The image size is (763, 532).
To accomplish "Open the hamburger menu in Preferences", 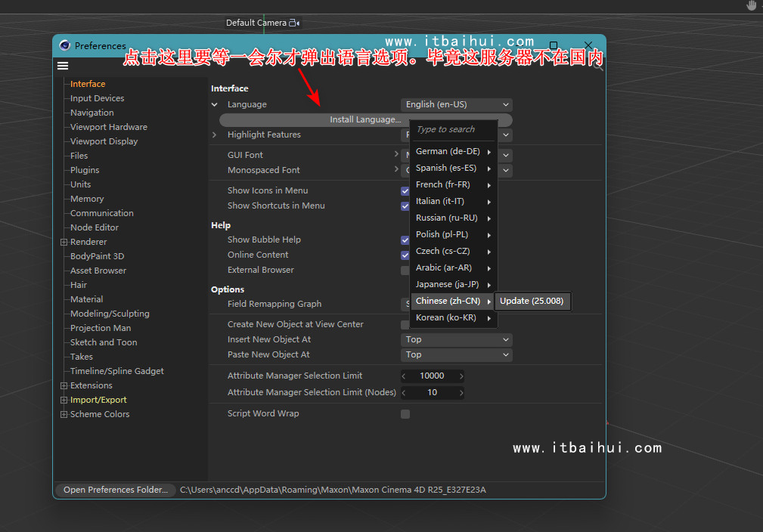I will click(64, 65).
